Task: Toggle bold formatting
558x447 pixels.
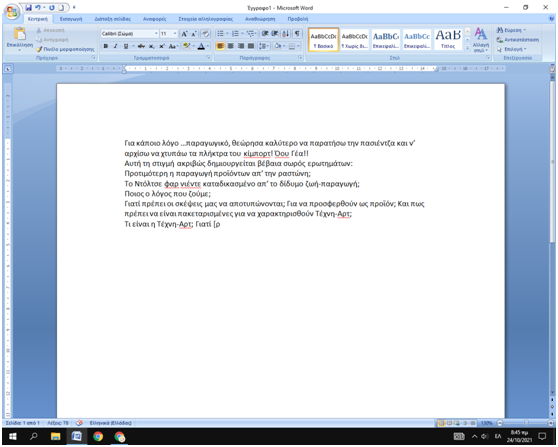Action: click(106, 46)
